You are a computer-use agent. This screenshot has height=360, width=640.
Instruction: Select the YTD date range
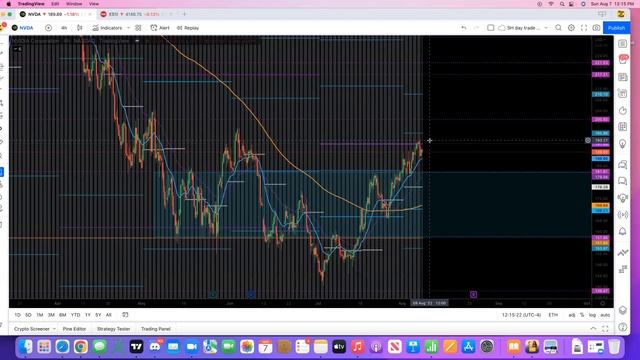pyautogui.click(x=76, y=315)
